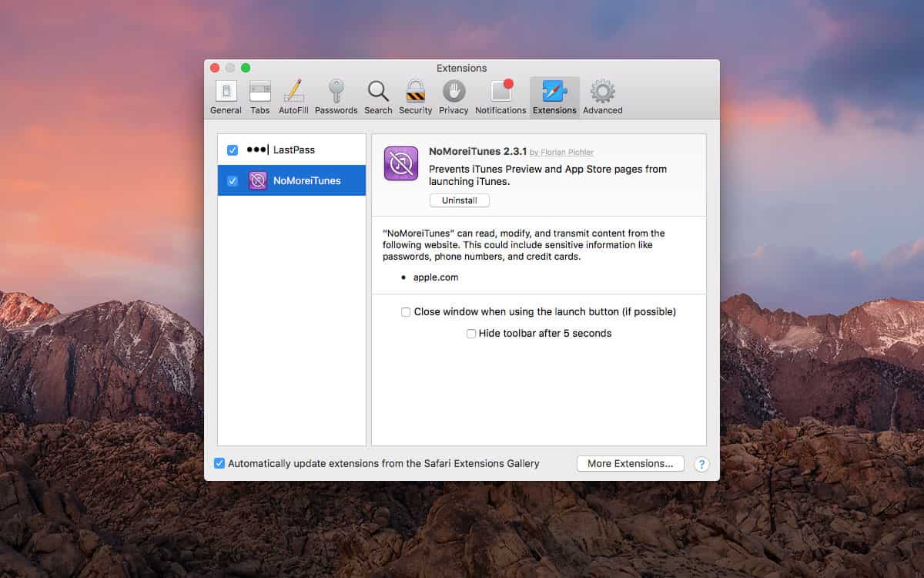Select the LastPass row in extensions list
924x578 pixels.
click(x=292, y=150)
